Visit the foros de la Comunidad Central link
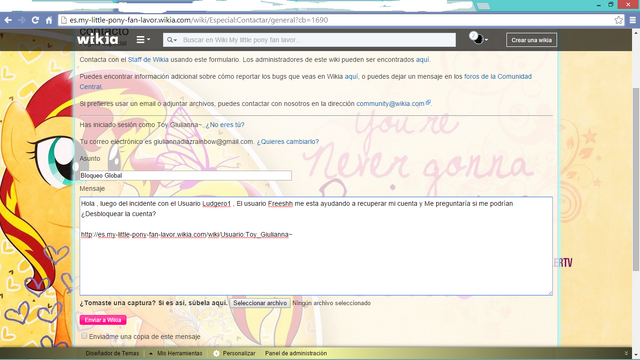Image resolution: width=640 pixels, height=360 pixels. [x=498, y=76]
